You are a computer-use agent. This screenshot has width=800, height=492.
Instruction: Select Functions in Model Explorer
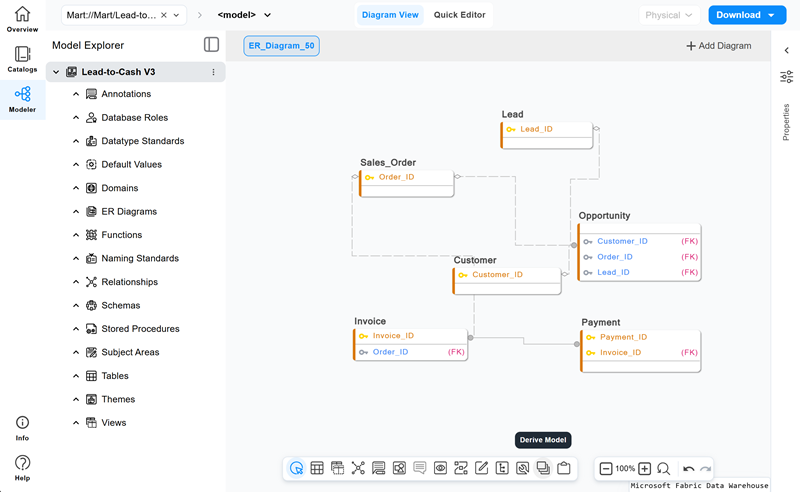(121, 235)
